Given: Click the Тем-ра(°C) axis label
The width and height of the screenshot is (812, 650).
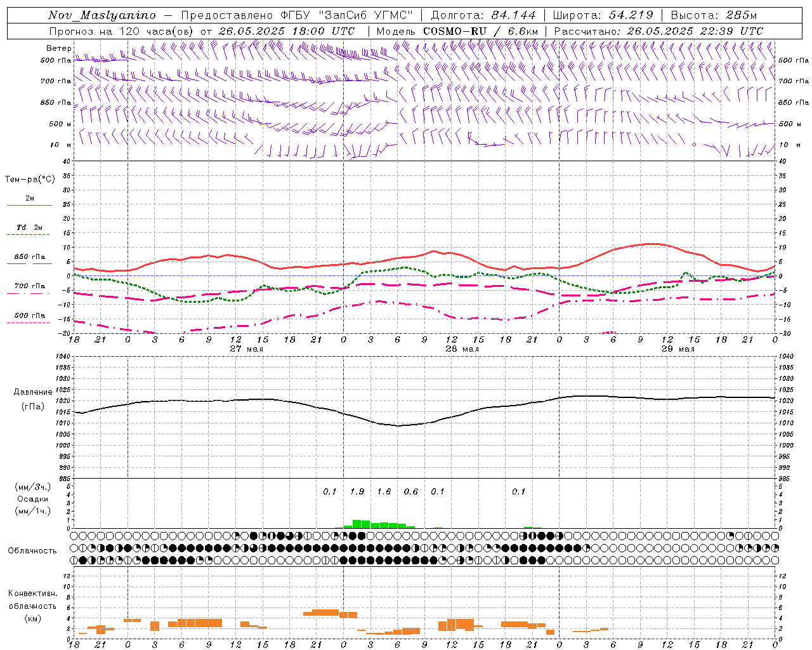Looking at the screenshot, I should (30, 180).
